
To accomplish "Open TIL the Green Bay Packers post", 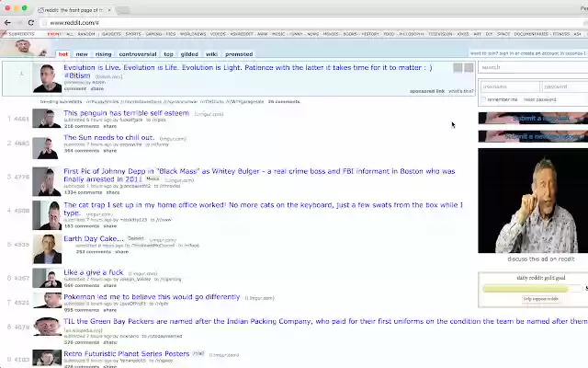I will (325, 321).
